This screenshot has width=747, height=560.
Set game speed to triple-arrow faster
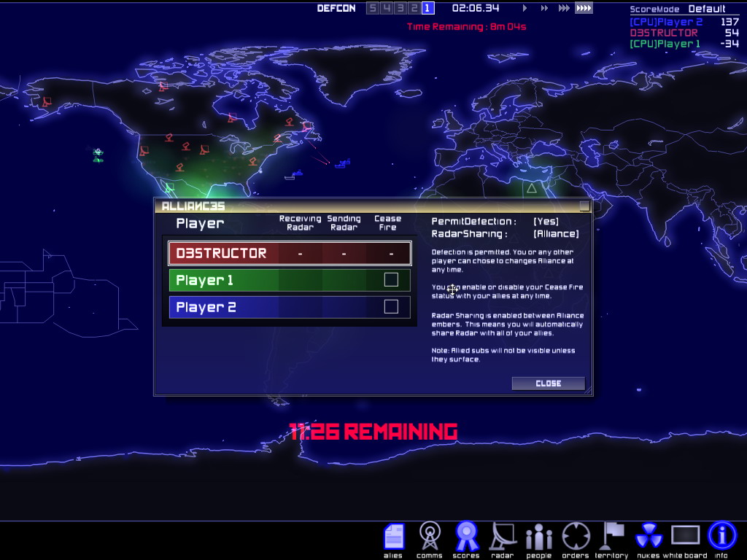[x=564, y=8]
